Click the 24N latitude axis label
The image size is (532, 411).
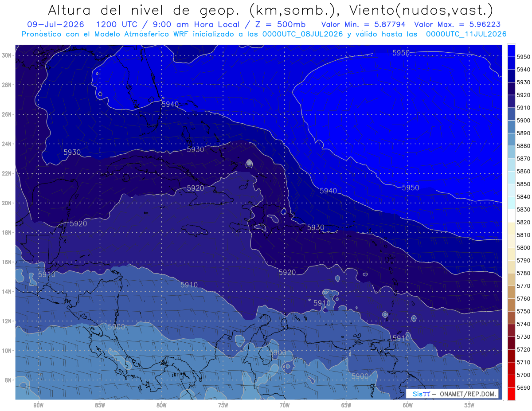pos(7,144)
